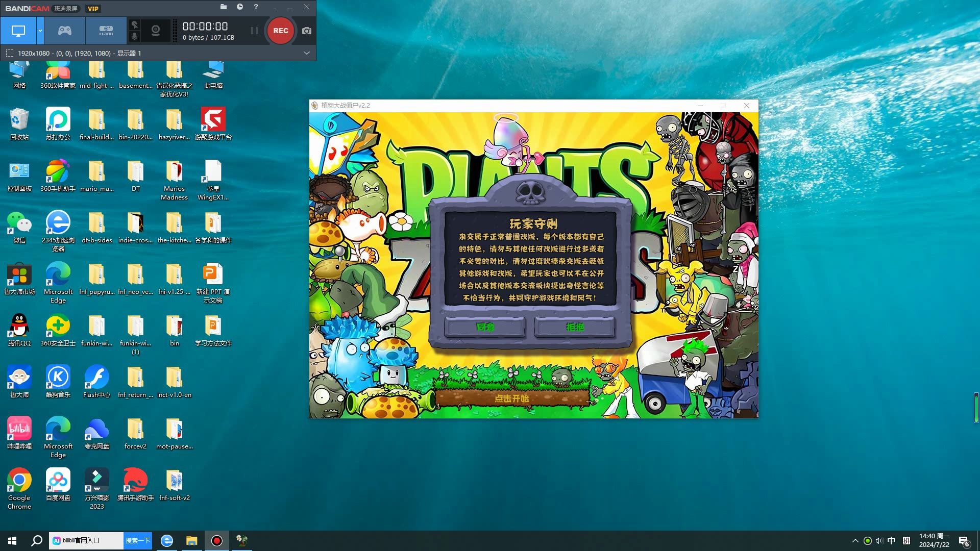The image size is (980, 551).
Task: Select the Google Chrome desktop icon
Action: [19, 489]
